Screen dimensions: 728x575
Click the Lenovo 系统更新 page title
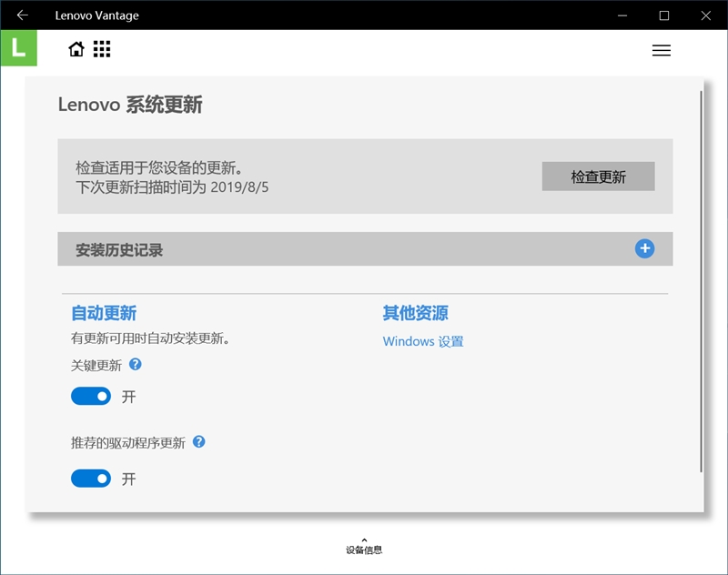click(130, 105)
